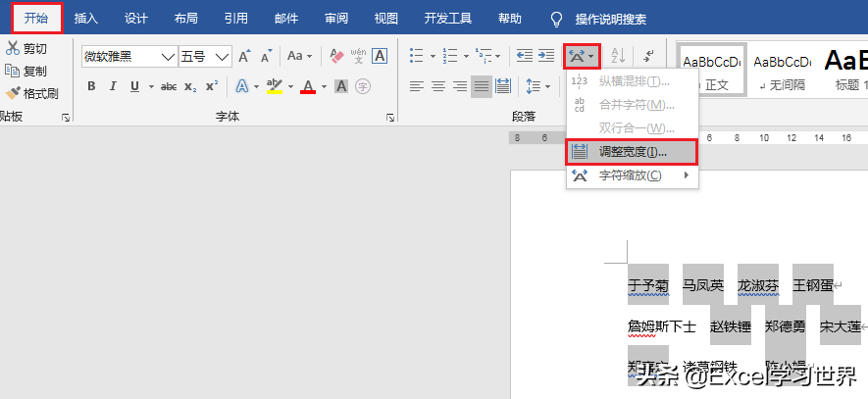Apply strikethrough (abc) formatting

point(169,86)
